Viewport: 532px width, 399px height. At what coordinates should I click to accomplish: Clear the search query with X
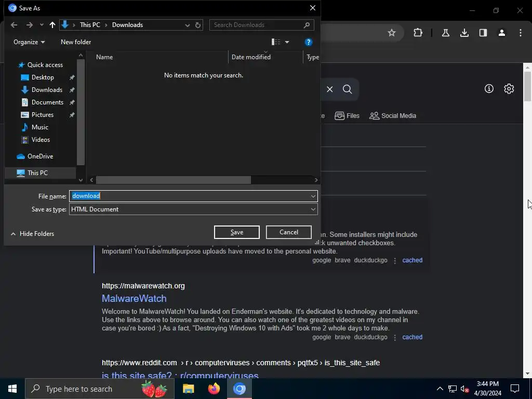pyautogui.click(x=329, y=89)
